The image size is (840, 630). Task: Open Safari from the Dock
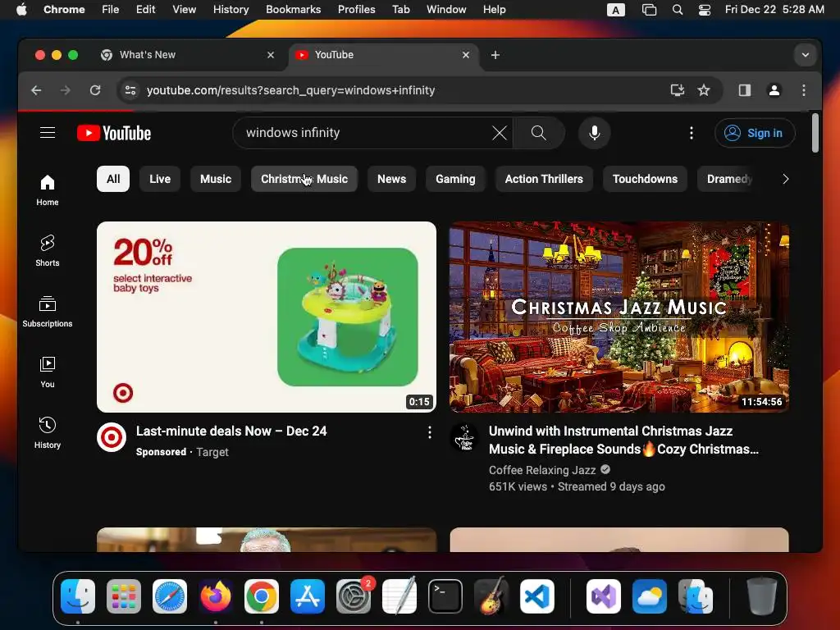(x=170, y=596)
